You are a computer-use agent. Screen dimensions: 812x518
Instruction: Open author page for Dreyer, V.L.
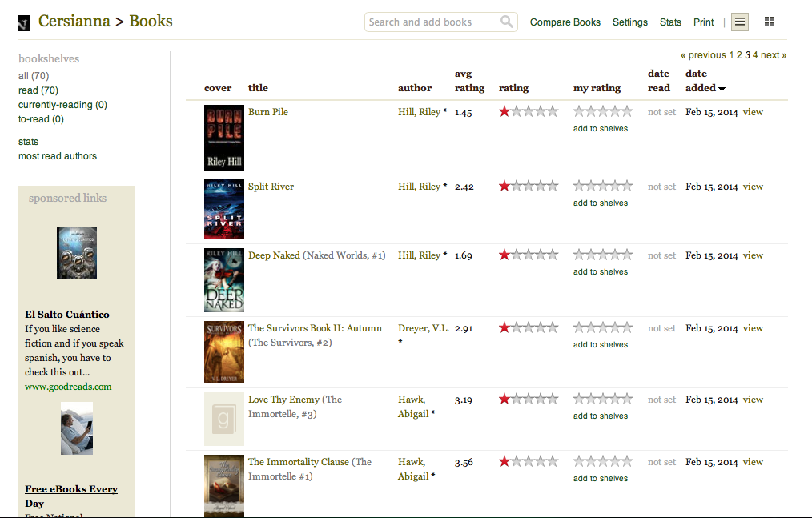423,328
